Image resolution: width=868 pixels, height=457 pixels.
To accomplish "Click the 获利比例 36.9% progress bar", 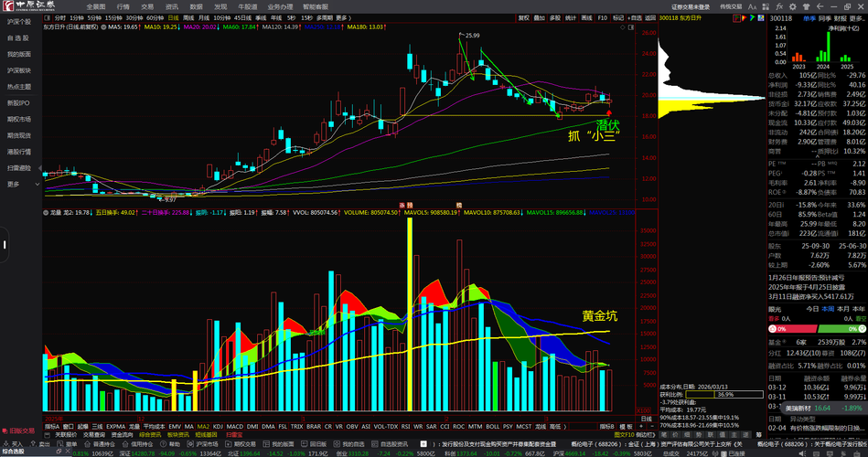I will point(724,395).
